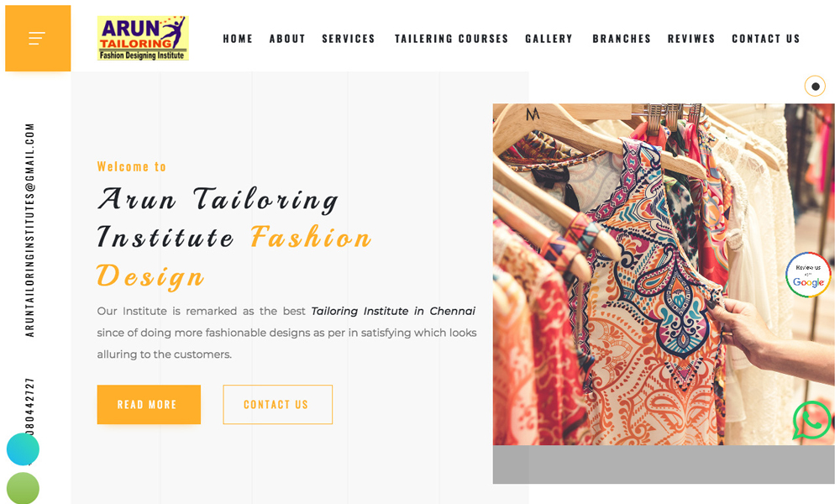Open the Reviwes page

(x=691, y=39)
